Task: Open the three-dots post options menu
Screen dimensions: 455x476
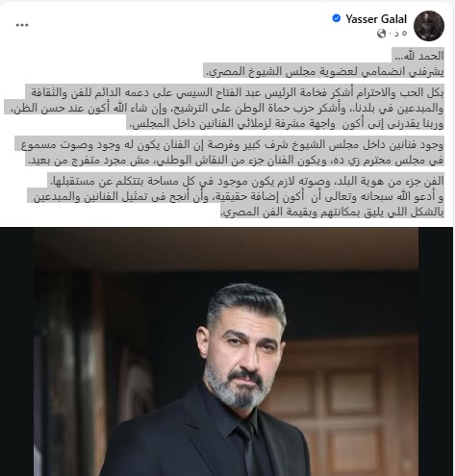Action: click(22, 25)
